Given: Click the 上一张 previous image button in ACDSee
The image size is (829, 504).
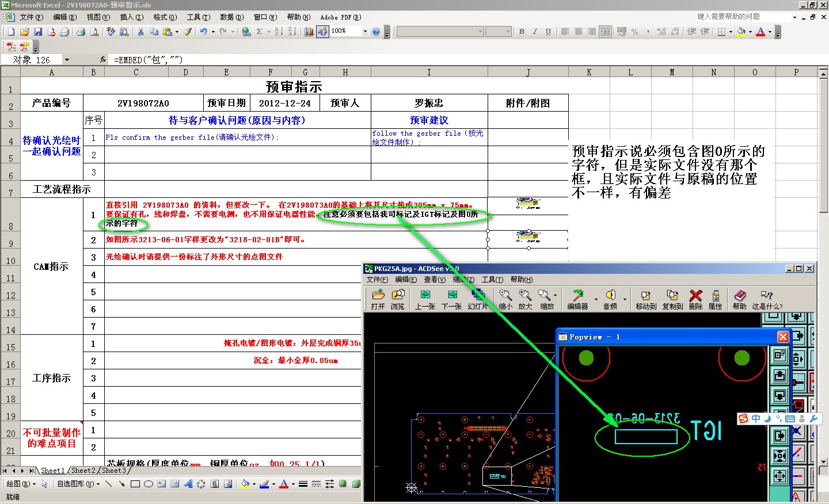Looking at the screenshot, I should (425, 300).
